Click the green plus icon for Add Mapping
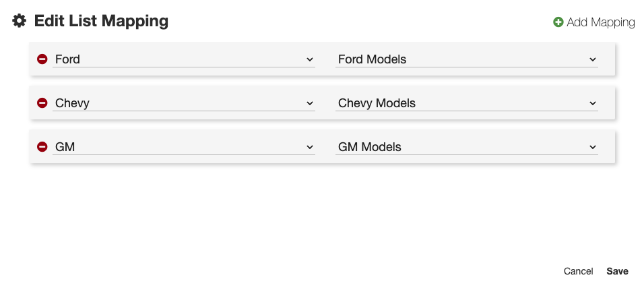 [558, 22]
